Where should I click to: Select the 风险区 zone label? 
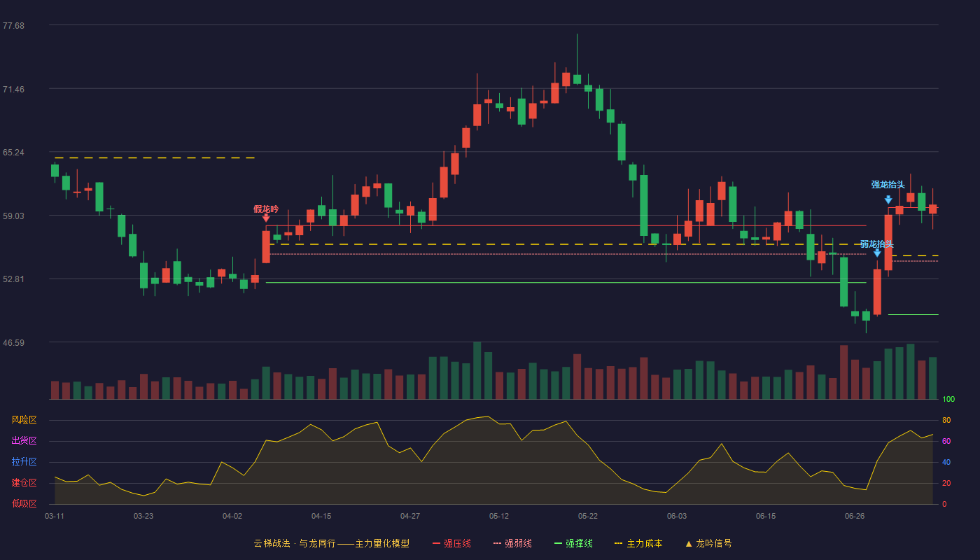point(24,420)
